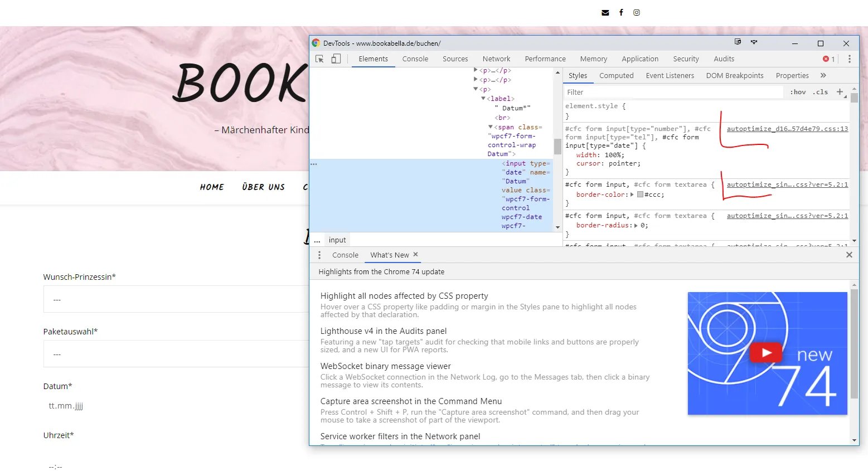Close the DevTools bottom drawer

(849, 255)
